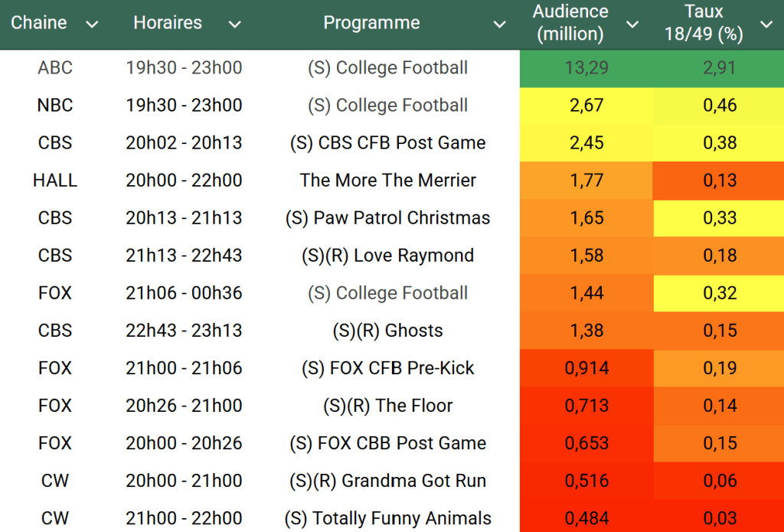Click the green 13,29 audience cell

(x=587, y=68)
